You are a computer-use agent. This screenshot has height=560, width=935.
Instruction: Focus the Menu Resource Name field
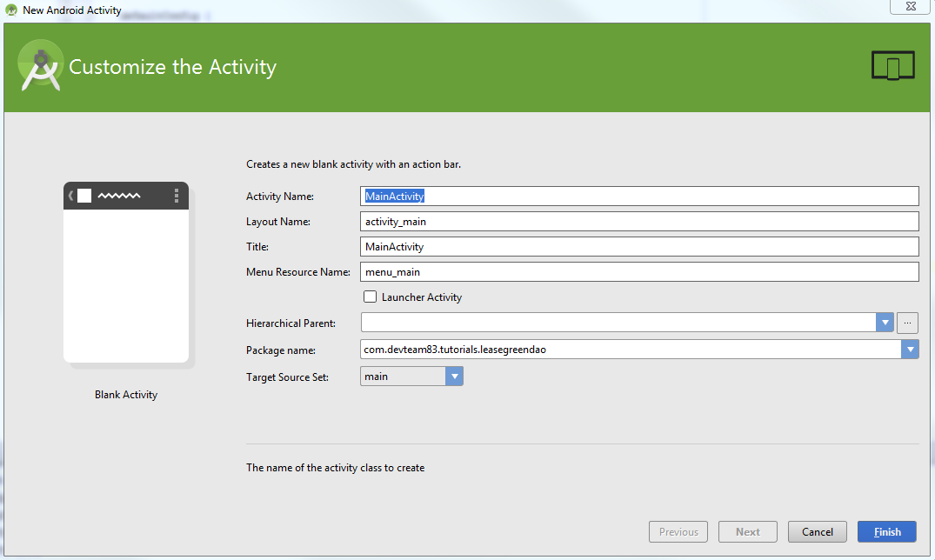639,272
